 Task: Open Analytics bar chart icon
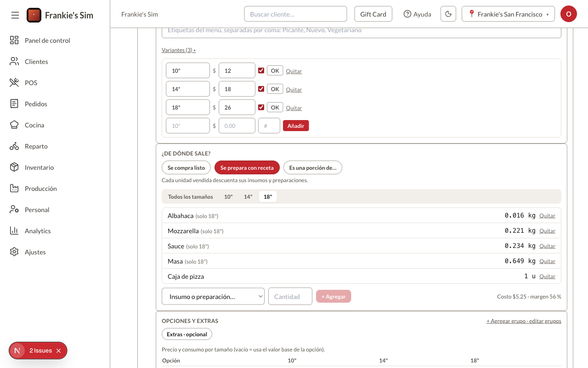[14, 231]
